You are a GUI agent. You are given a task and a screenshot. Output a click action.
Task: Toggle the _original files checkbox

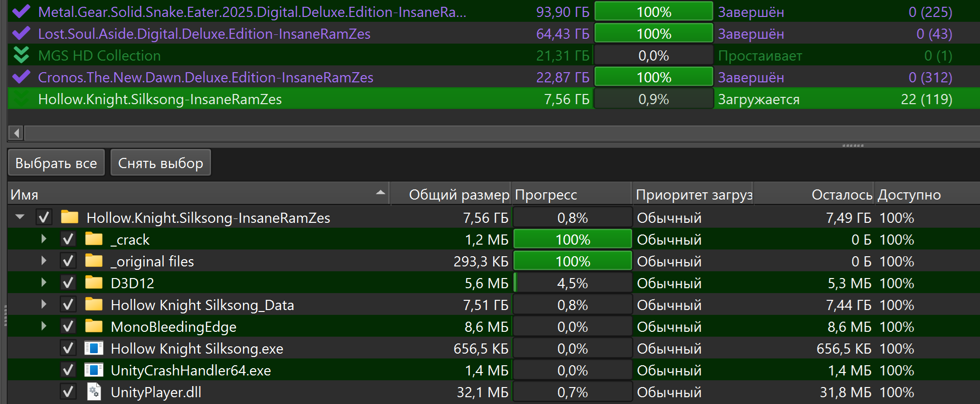pyautogui.click(x=68, y=261)
